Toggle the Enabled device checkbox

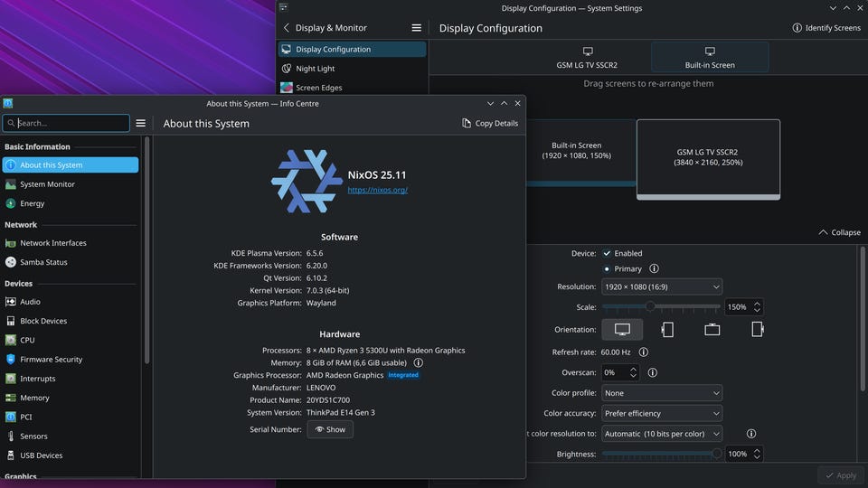607,253
